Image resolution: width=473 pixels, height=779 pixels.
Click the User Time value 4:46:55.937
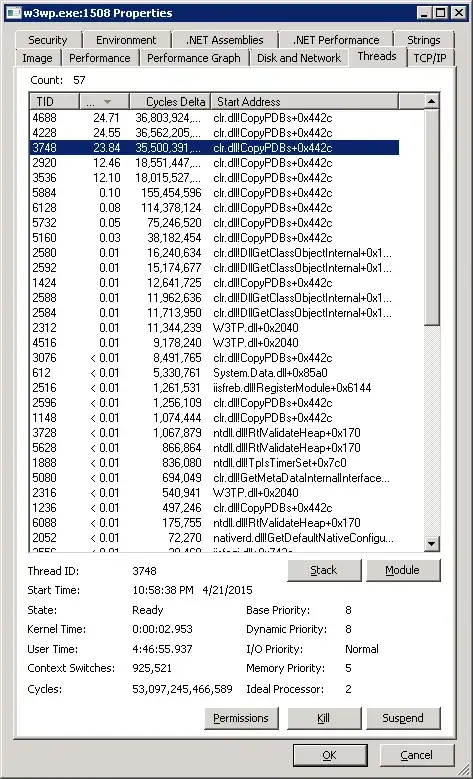[x=162, y=649]
